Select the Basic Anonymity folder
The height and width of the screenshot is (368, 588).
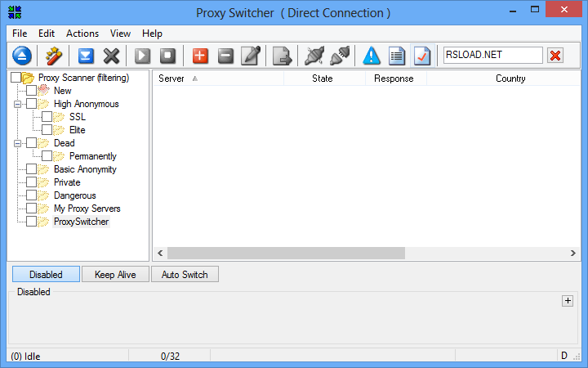(85, 169)
